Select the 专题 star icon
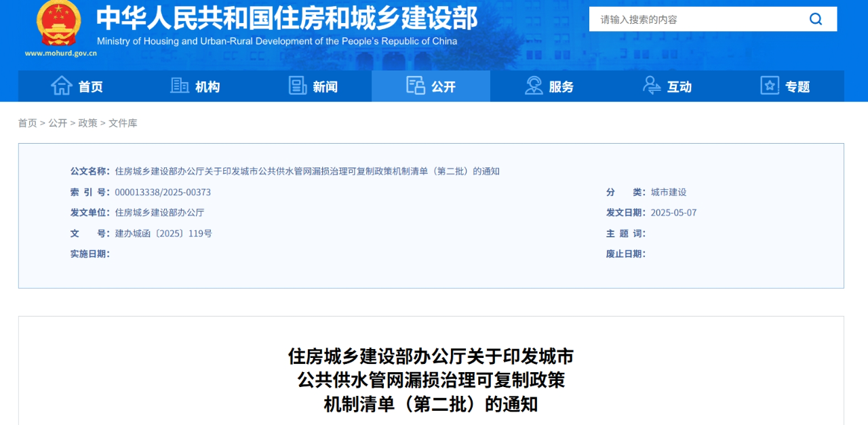868x425 pixels. pyautogui.click(x=769, y=86)
